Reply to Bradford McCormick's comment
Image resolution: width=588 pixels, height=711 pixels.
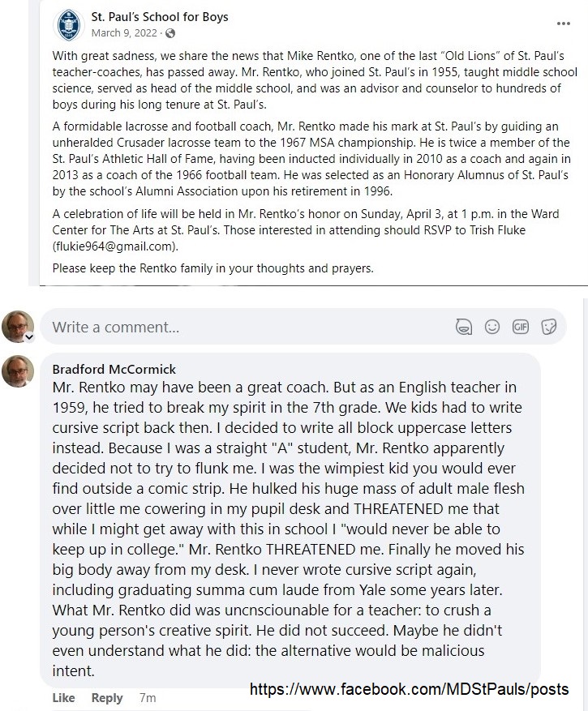click(x=107, y=697)
